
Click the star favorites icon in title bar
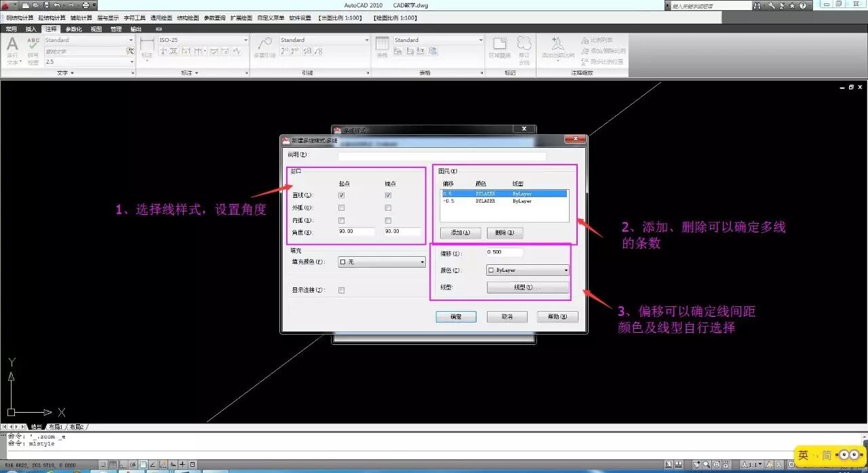click(x=792, y=5)
